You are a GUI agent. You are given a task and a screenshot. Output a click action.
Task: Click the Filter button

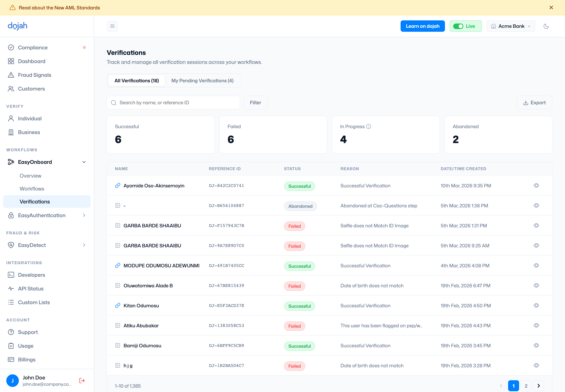pyautogui.click(x=255, y=103)
